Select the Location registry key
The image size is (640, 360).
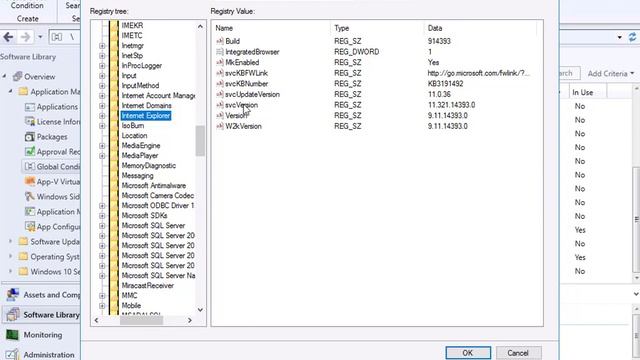click(134, 136)
